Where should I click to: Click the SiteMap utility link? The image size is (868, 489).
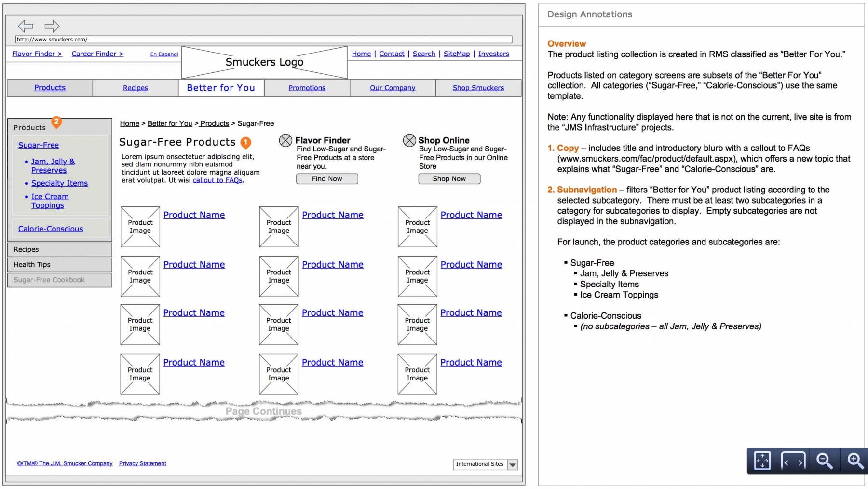457,54
